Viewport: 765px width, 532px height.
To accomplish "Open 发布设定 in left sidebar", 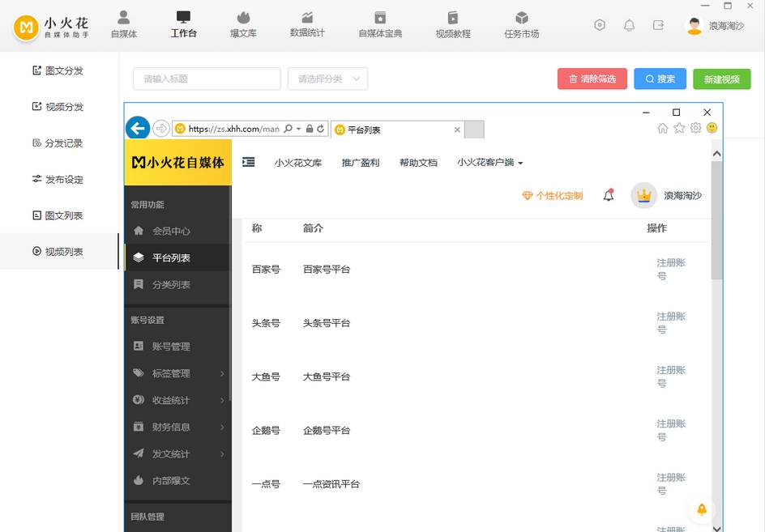I will click(x=59, y=179).
